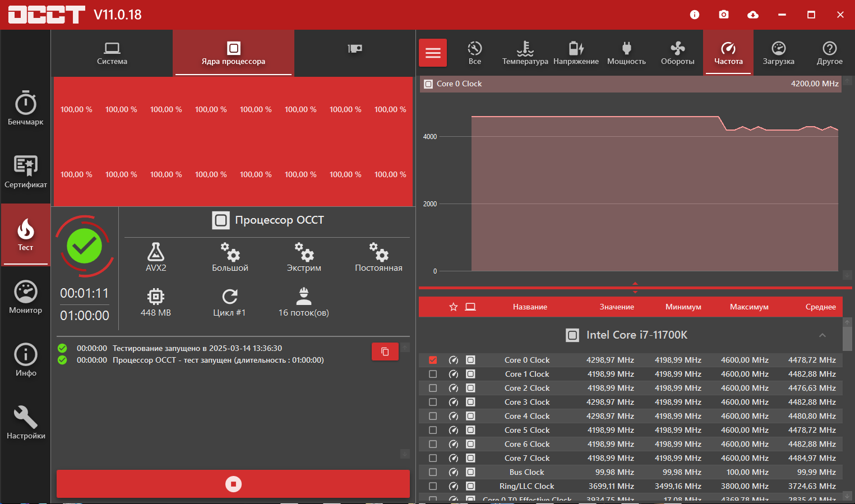This screenshot has width=855, height=504.
Task: Click the laptop column header icon in table
Action: [x=470, y=307]
